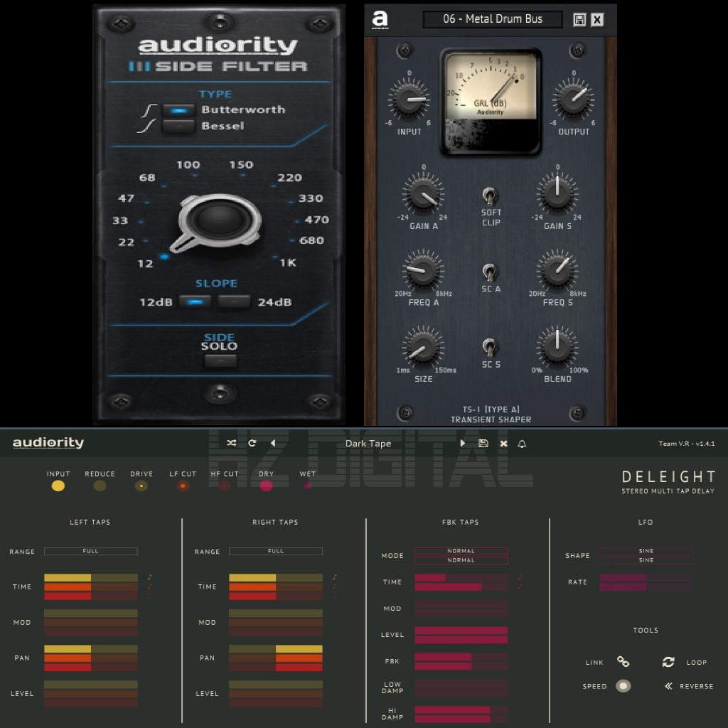The width and height of the screenshot is (728, 728).
Task: Click the Reverse double-arrow icon
Action: [668, 686]
